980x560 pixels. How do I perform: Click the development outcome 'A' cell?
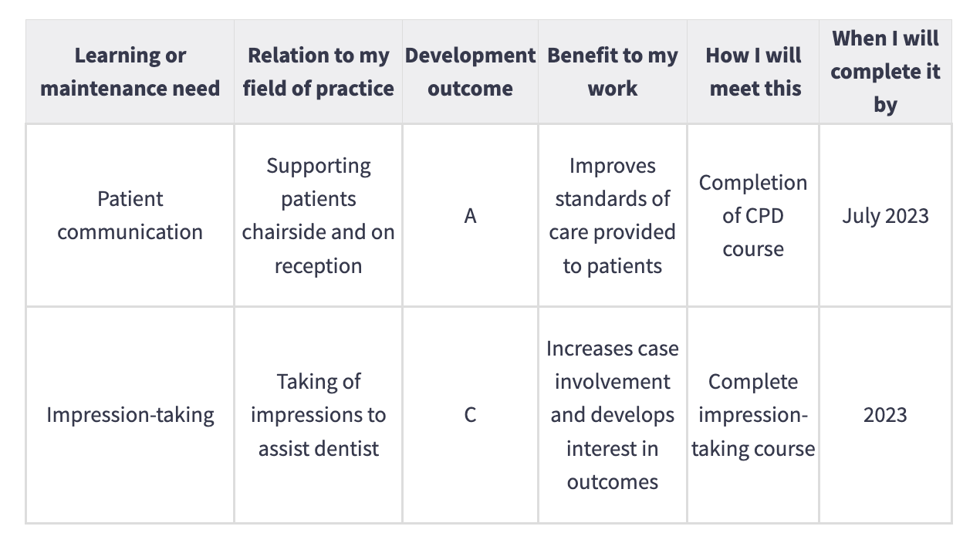tap(470, 216)
